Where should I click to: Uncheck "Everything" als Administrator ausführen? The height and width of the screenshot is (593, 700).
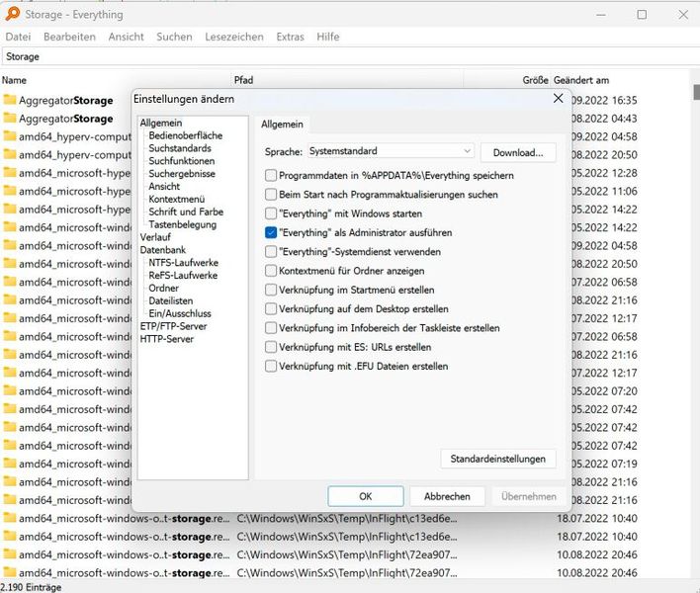(271, 232)
